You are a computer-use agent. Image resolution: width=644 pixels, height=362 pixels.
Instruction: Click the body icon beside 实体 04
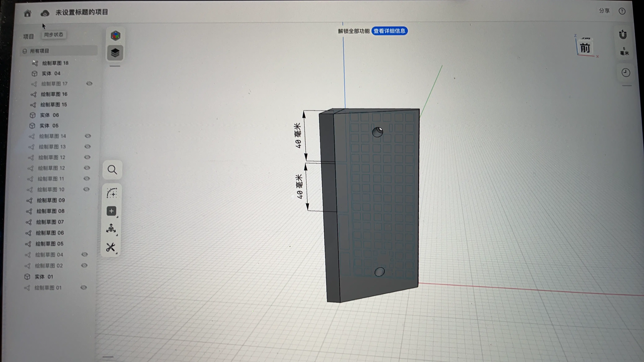click(x=35, y=74)
